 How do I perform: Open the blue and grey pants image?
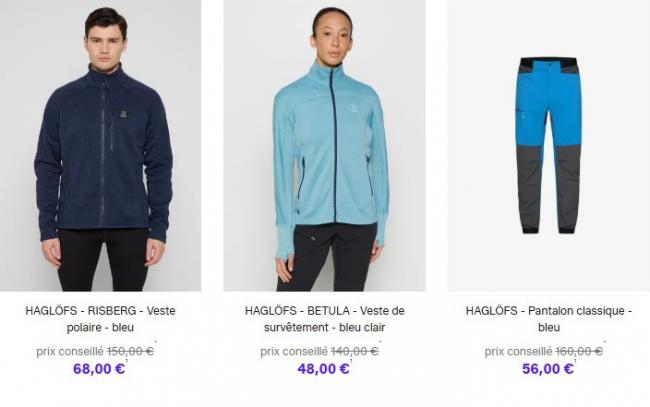(x=549, y=145)
